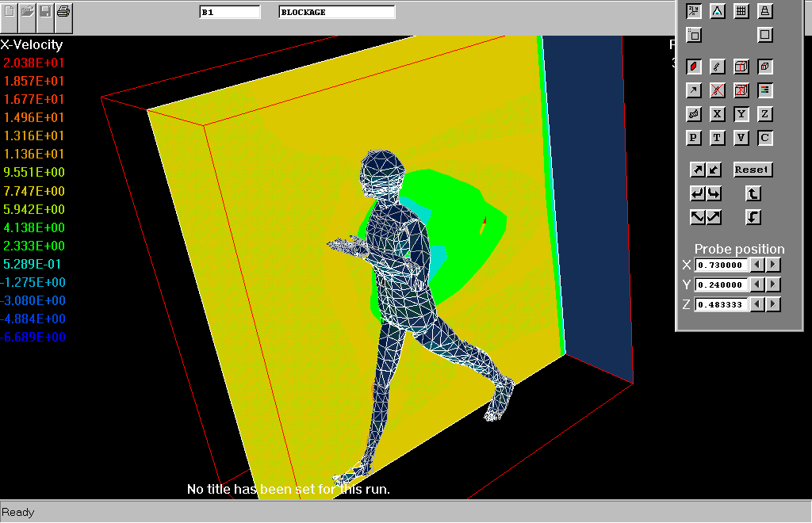This screenshot has height=523, width=812.
Task: Increase probe Z position with right arrow
Action: [x=773, y=304]
